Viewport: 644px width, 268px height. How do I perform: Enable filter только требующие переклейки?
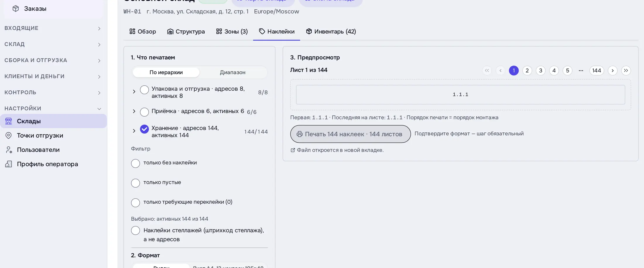(135, 203)
